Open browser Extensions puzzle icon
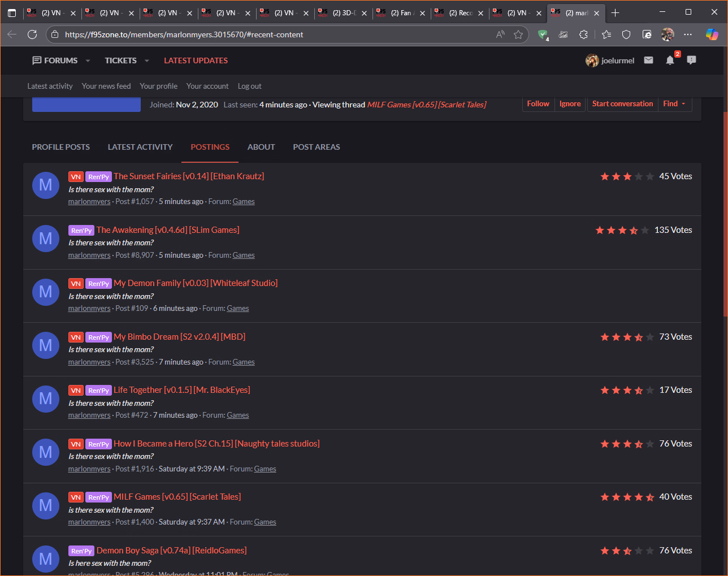 pos(584,34)
